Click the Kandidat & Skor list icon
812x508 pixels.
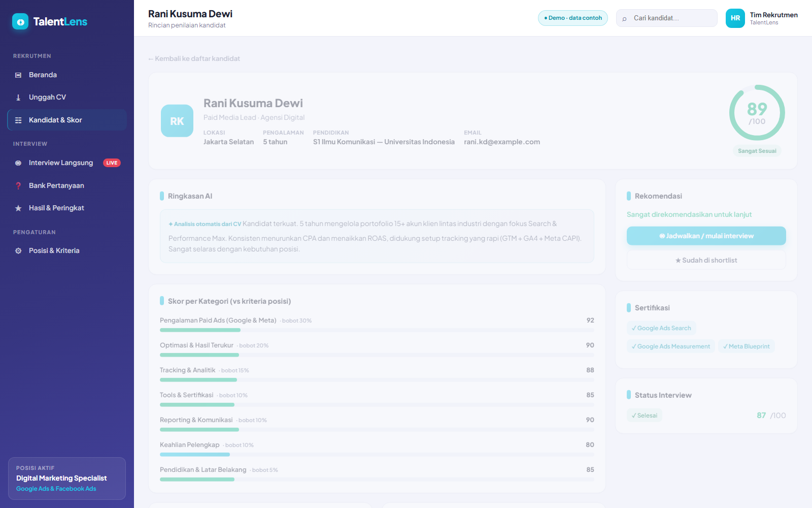(x=18, y=120)
